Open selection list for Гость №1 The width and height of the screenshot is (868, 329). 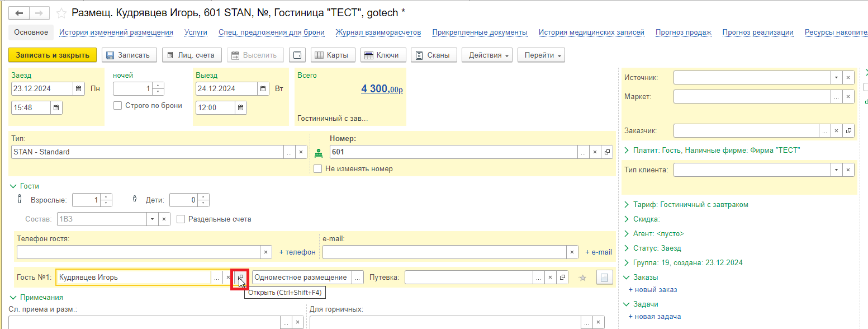tap(216, 277)
